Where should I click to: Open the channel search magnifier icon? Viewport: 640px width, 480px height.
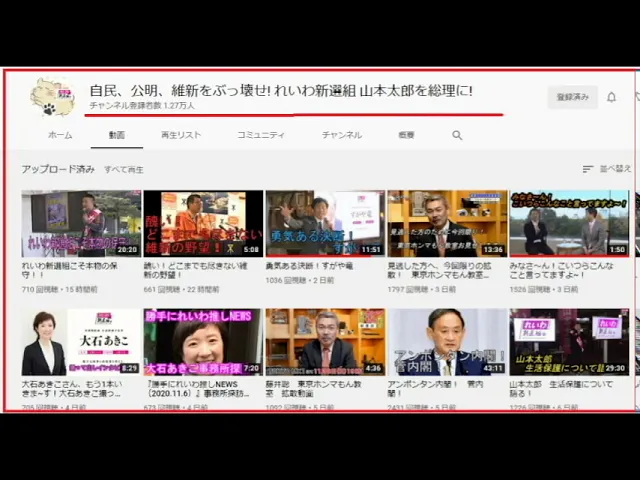(457, 135)
